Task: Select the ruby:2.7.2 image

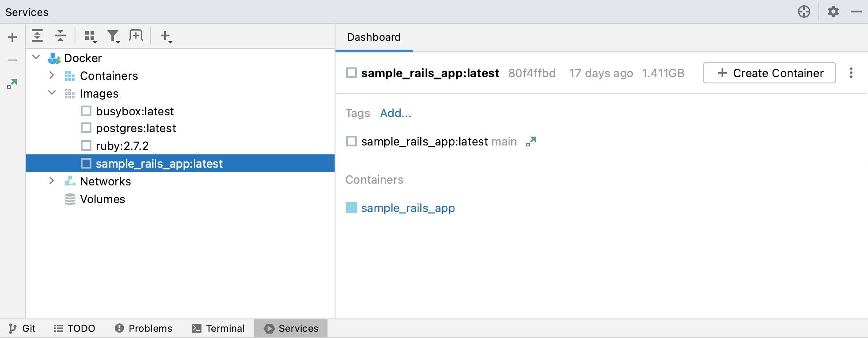Action: pos(122,146)
